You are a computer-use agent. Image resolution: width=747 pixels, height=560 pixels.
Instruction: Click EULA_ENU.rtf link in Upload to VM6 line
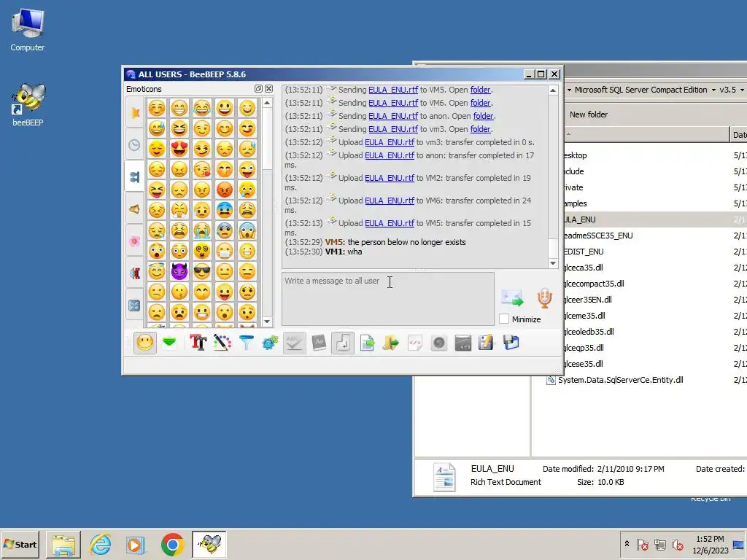click(390, 201)
